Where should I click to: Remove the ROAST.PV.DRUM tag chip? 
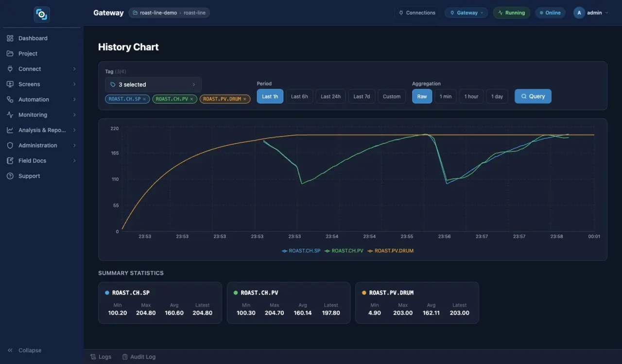click(x=245, y=99)
